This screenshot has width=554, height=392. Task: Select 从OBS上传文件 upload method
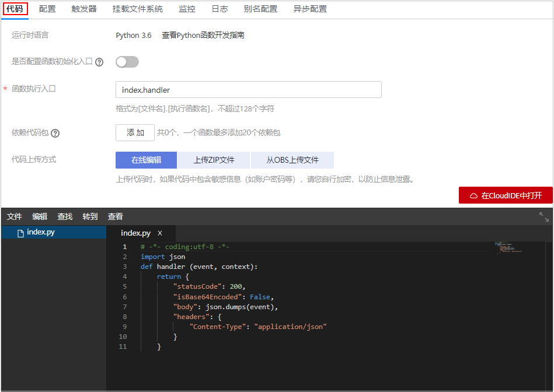(x=292, y=160)
